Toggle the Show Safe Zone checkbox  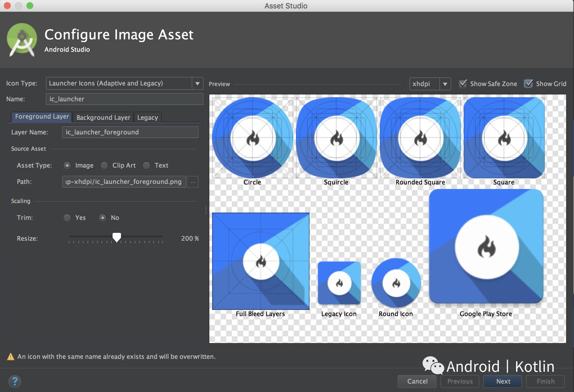[x=463, y=84]
